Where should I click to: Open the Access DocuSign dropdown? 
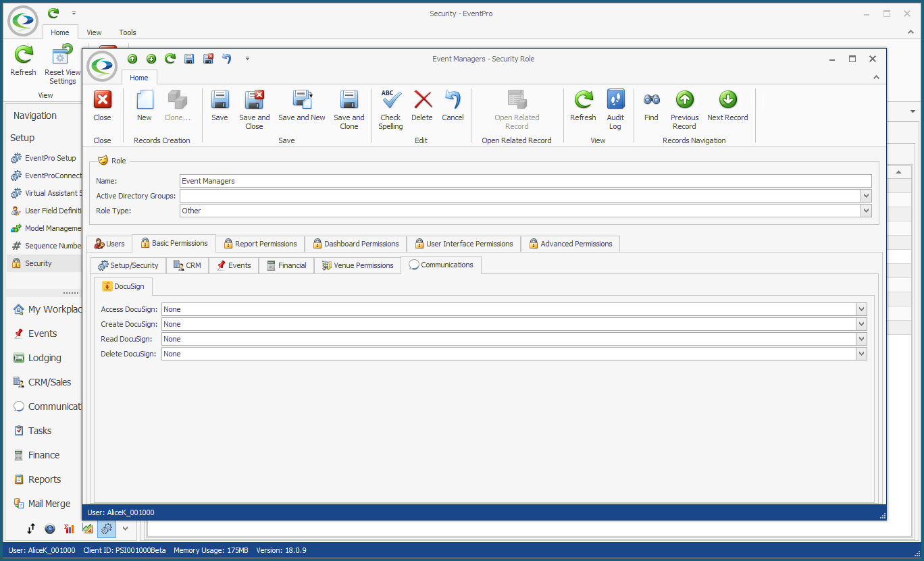861,309
